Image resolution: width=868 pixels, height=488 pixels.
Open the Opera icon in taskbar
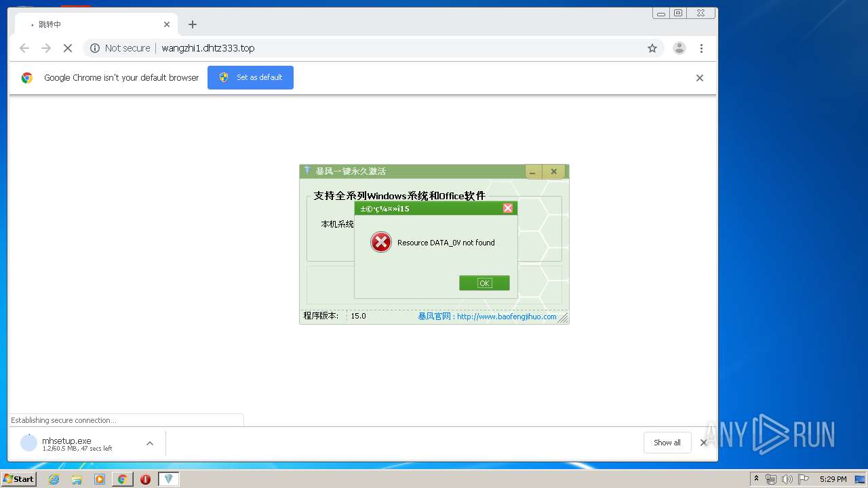[x=145, y=479]
